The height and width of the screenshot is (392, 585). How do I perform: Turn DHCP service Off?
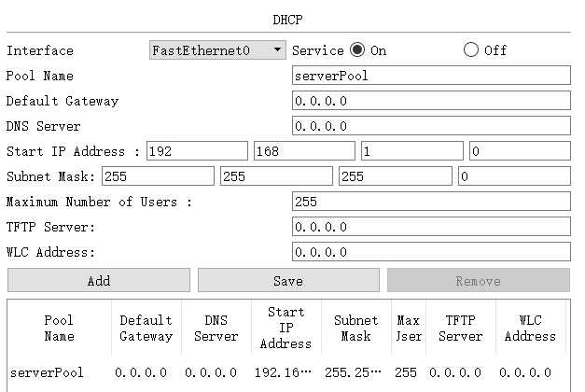471,49
